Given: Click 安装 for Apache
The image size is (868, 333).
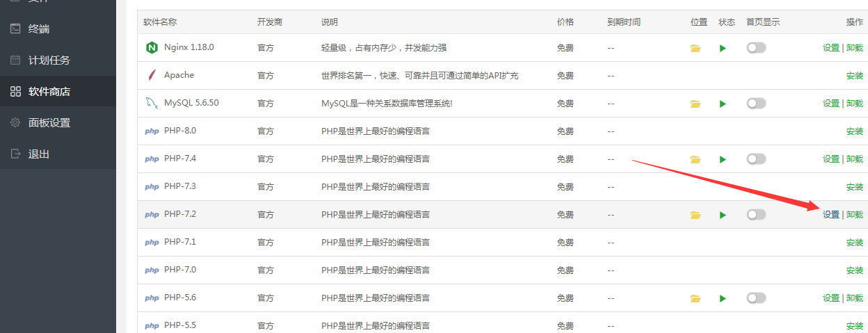Looking at the screenshot, I should click(x=855, y=76).
